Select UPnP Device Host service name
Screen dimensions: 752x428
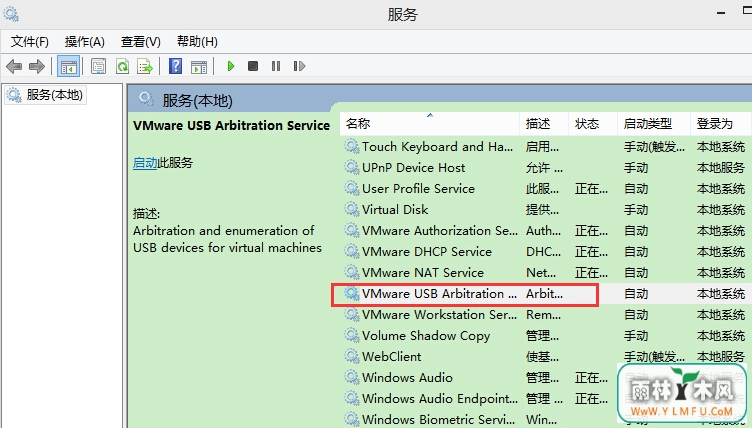click(x=413, y=167)
